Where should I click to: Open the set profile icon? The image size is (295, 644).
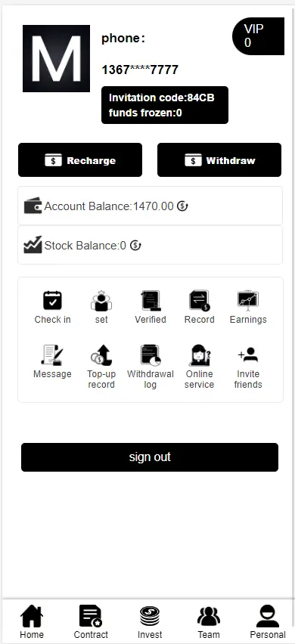(x=101, y=301)
